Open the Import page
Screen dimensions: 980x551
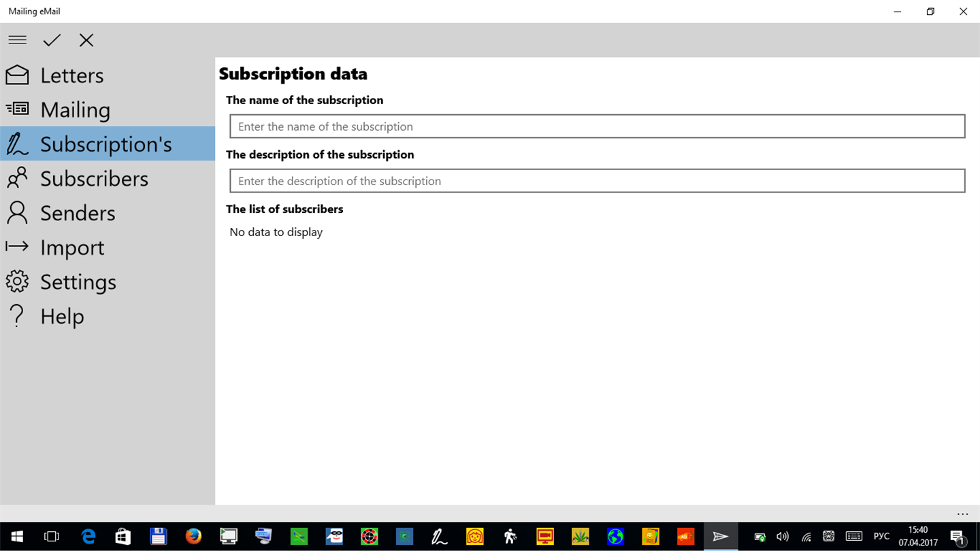click(x=108, y=248)
